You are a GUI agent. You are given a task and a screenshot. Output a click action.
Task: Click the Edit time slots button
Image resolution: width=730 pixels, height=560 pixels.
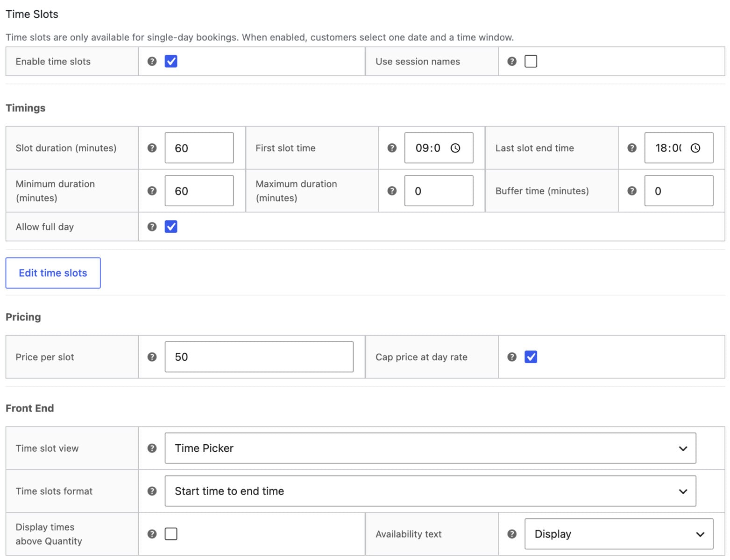click(53, 273)
